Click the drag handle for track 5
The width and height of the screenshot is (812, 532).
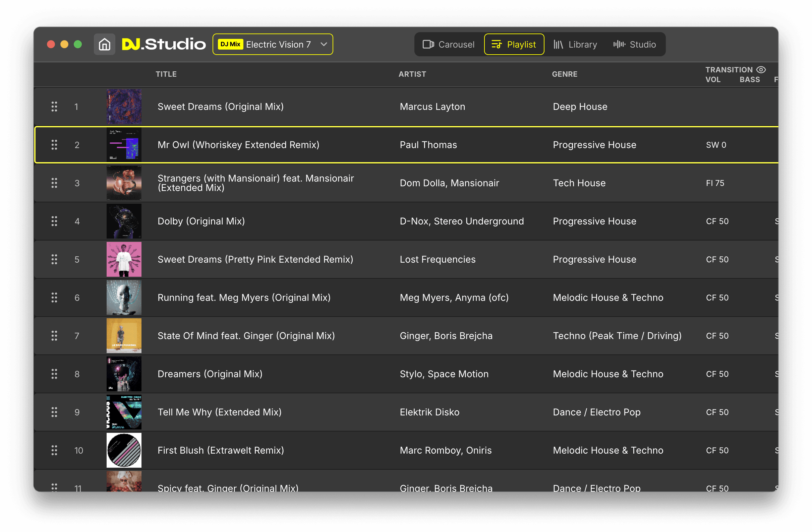[54, 260]
